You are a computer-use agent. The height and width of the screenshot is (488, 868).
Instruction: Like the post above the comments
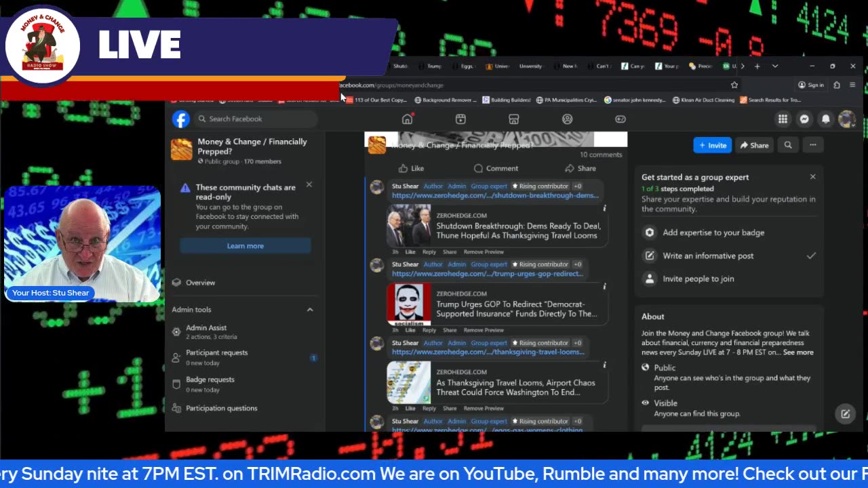coord(412,169)
